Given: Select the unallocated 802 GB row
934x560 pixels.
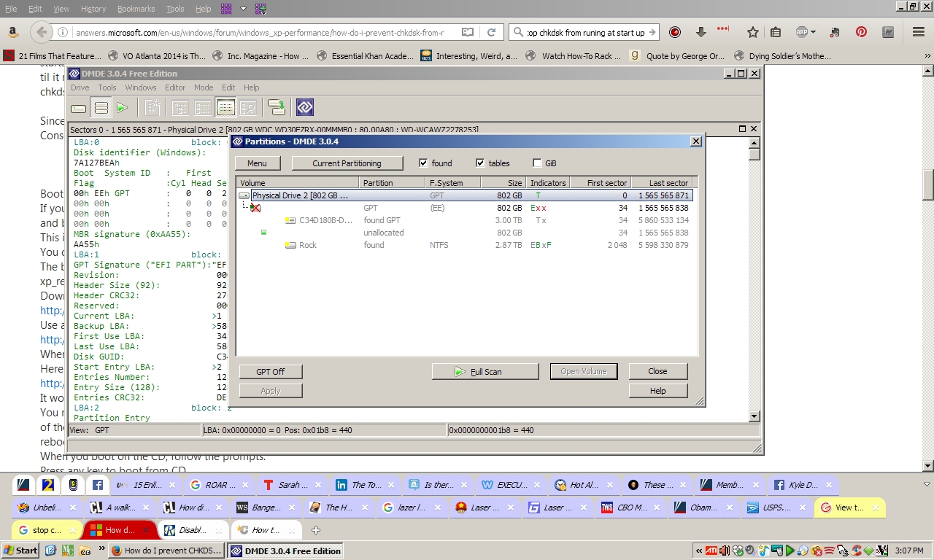Looking at the screenshot, I should point(464,233).
